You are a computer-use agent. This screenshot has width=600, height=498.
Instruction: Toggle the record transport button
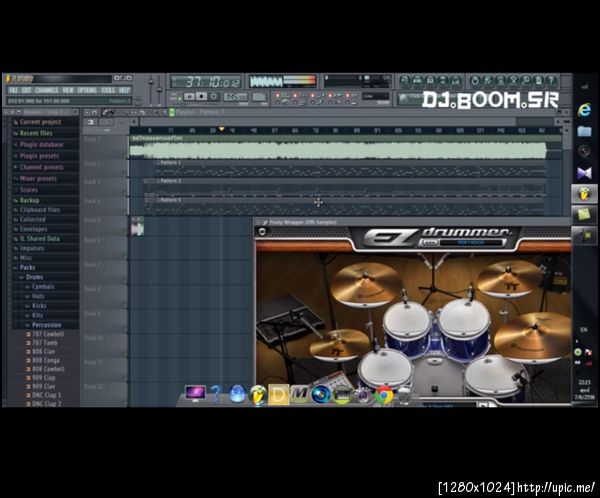[214, 96]
